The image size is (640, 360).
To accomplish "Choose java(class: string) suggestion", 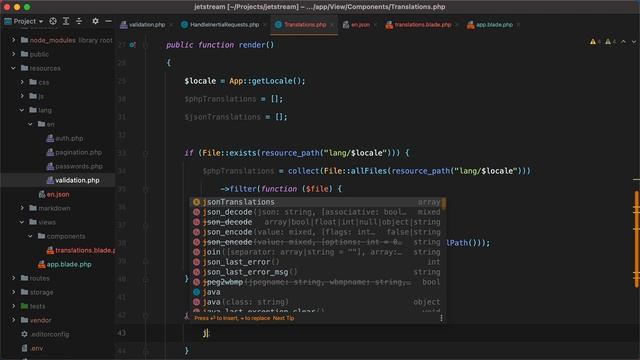I will point(317,302).
